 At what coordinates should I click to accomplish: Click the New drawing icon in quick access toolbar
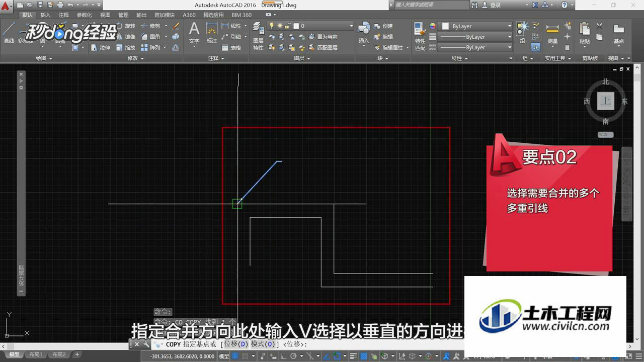click(x=20, y=5)
